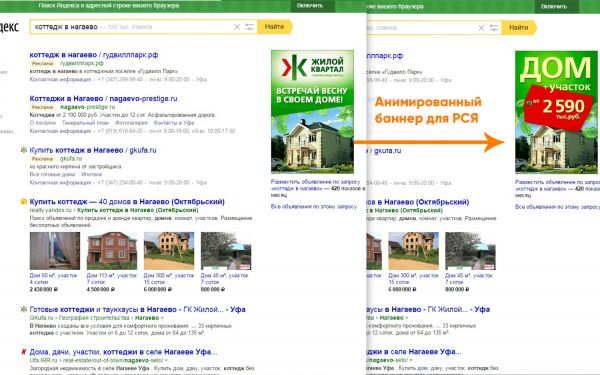Image resolution: width=600 pixels, height=375 pixels.
Task: Click favicon beside 'Купить коттедж — 40 домов' result
Action: click(24, 201)
